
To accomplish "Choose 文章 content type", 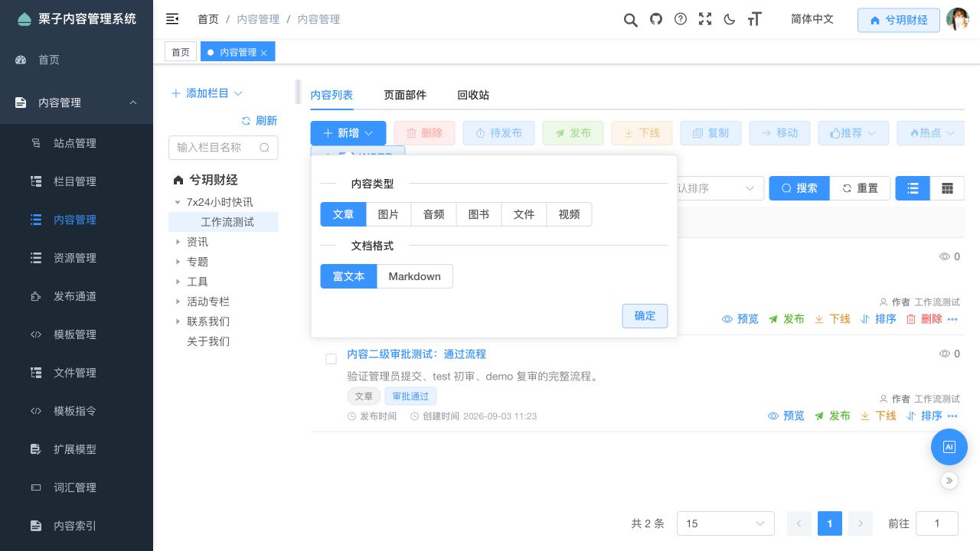I will (343, 214).
